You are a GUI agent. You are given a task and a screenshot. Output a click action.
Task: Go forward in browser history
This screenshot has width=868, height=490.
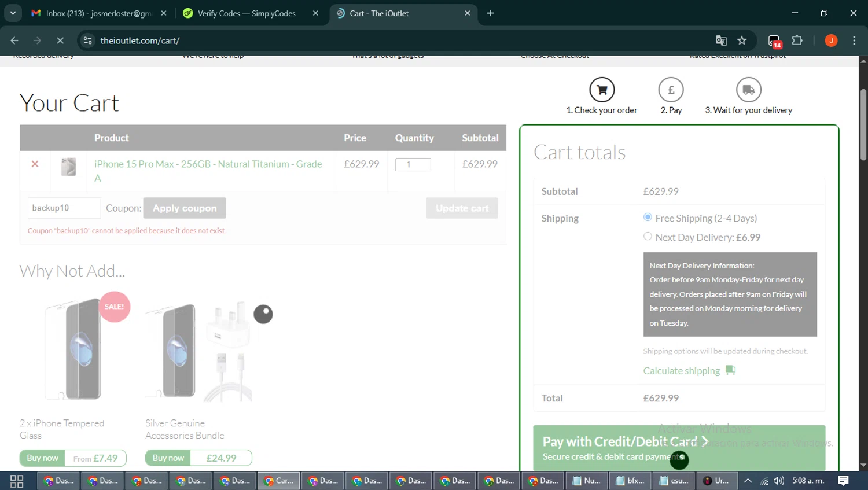(x=37, y=40)
